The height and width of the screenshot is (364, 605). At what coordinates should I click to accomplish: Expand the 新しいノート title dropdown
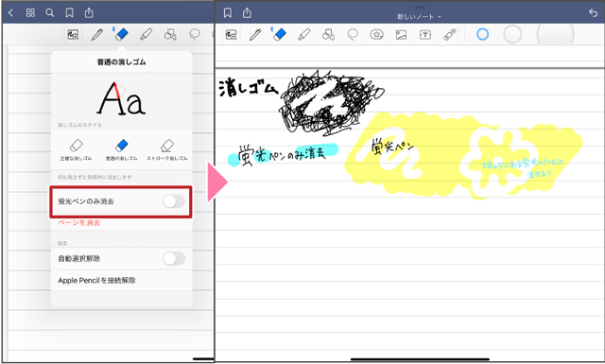click(420, 17)
